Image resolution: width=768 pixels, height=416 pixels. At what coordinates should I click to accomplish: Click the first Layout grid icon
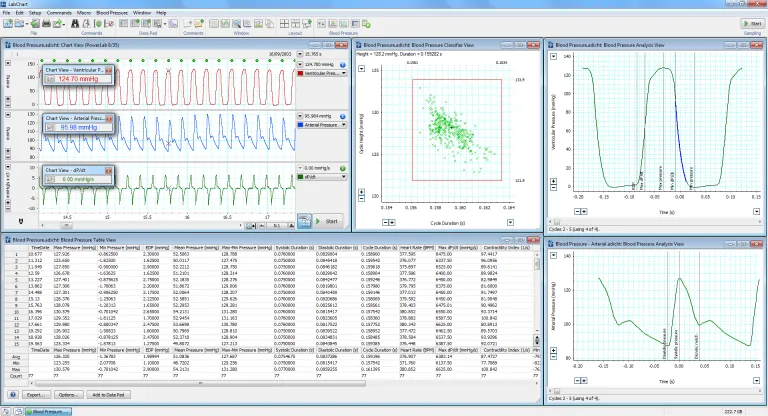[x=284, y=24]
